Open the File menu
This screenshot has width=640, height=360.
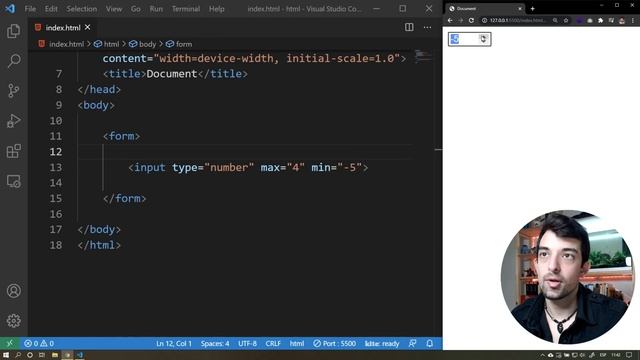pos(30,9)
